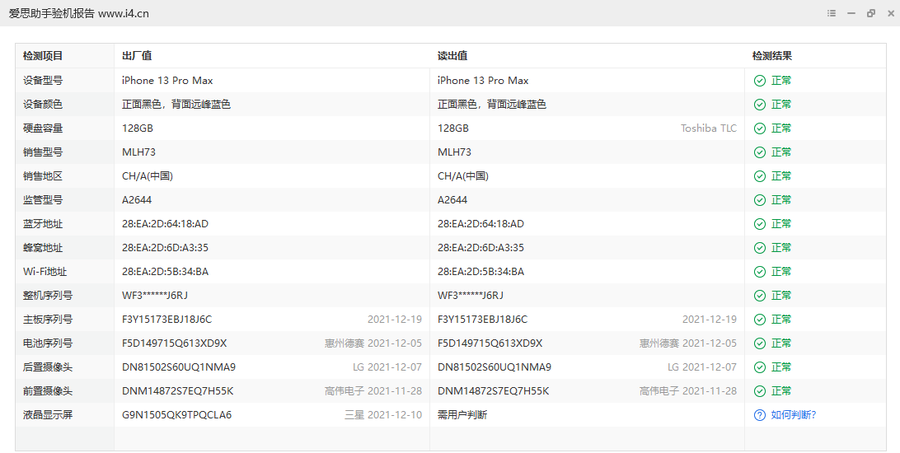Minimize the 爱思助手验机报告 window
The width and height of the screenshot is (900, 453).
click(851, 13)
